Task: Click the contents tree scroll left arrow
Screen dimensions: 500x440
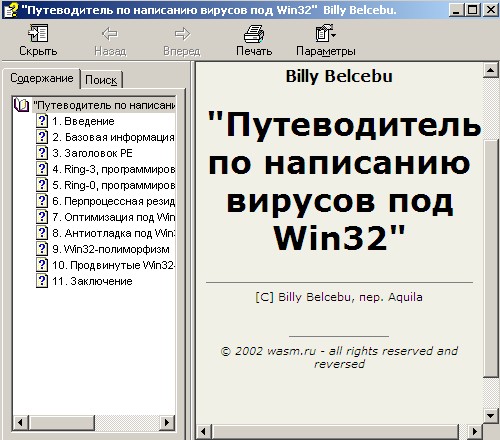Action: (20, 423)
